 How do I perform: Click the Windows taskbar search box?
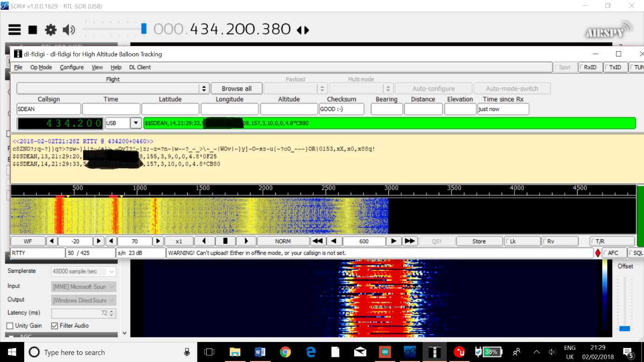(110, 352)
